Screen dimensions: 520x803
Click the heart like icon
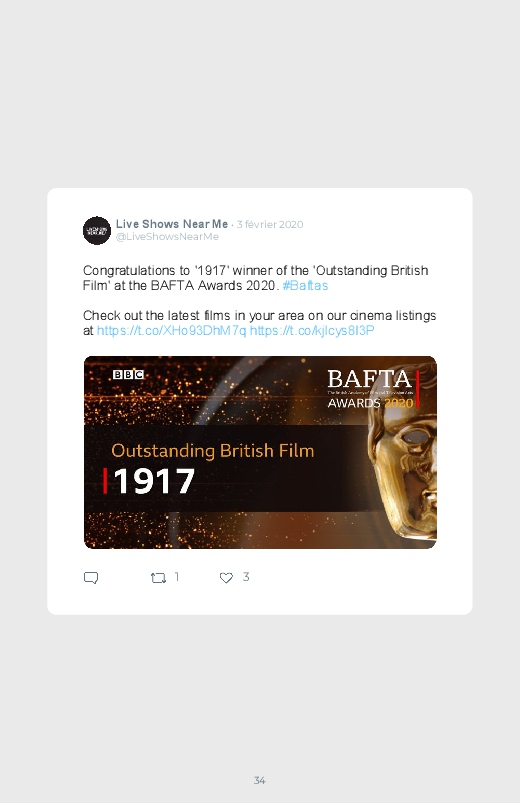point(226,578)
